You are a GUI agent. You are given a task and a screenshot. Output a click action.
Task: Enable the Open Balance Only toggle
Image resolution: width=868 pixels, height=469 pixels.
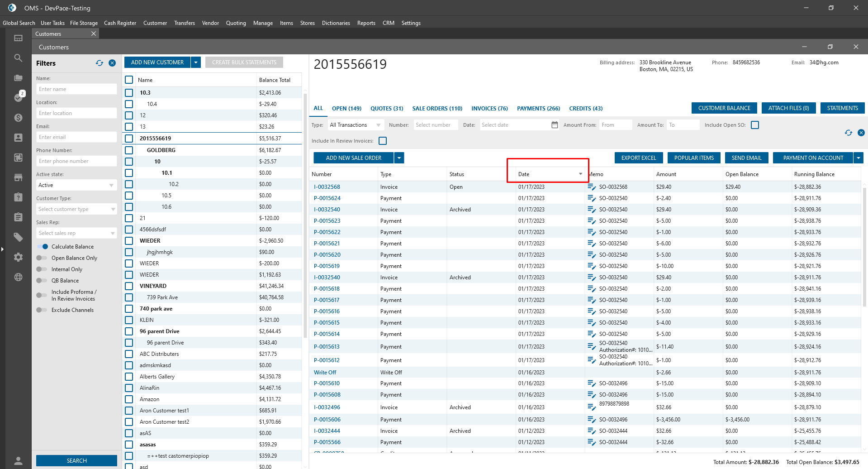click(42, 258)
